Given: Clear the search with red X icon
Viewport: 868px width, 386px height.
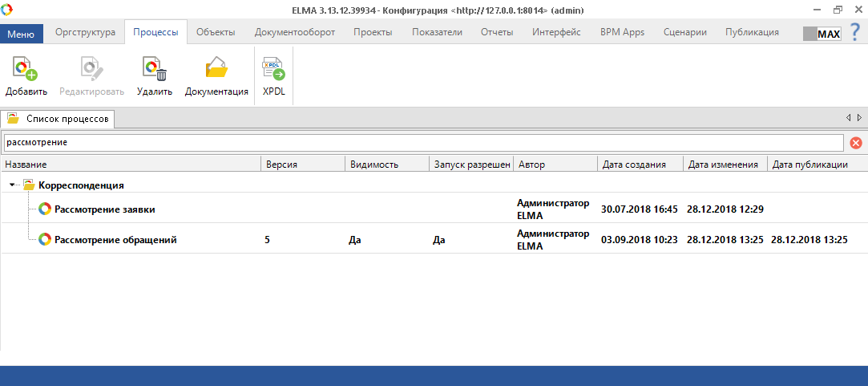Looking at the screenshot, I should point(855,143).
